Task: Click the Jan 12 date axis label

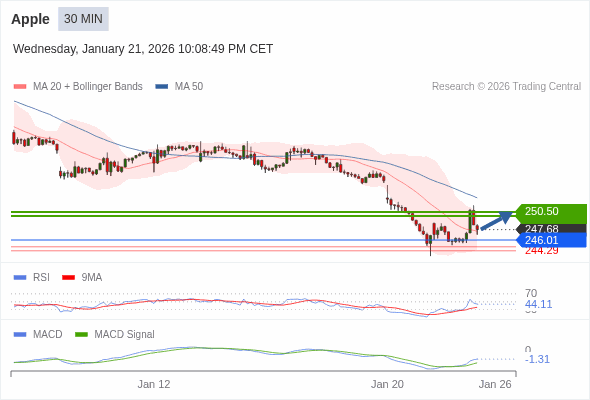Action: (154, 384)
